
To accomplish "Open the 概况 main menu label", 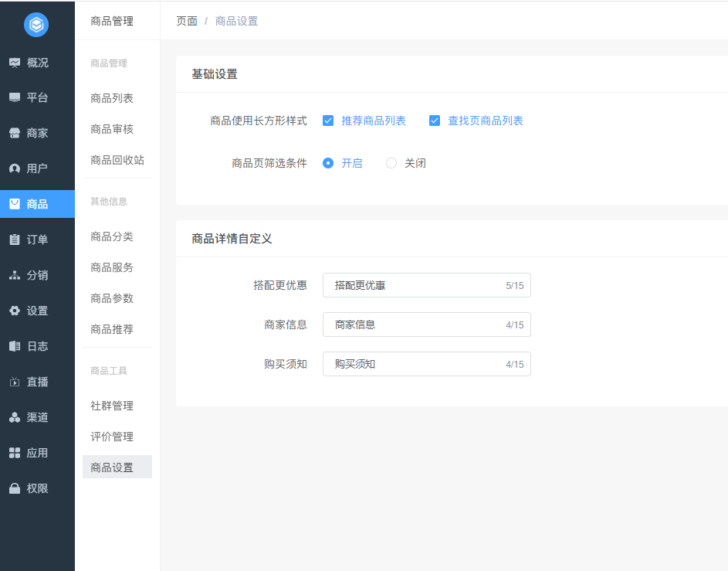I will (x=38, y=63).
